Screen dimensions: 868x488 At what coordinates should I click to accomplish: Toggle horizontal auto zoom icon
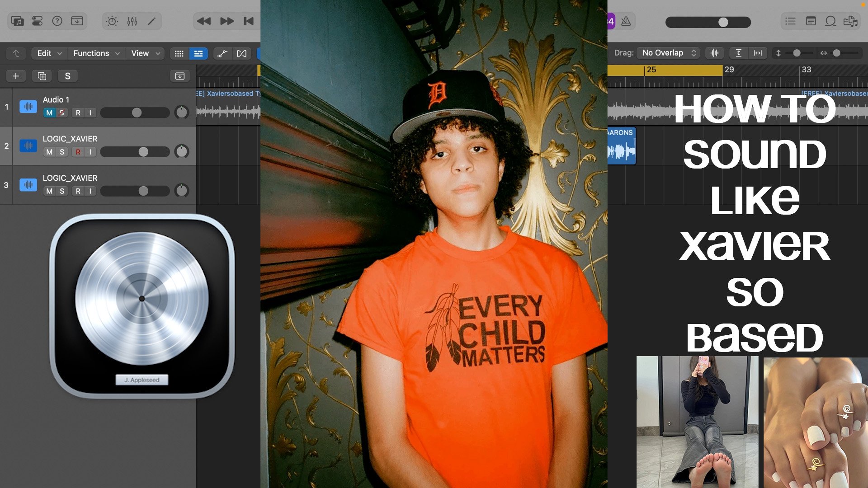[x=758, y=53]
